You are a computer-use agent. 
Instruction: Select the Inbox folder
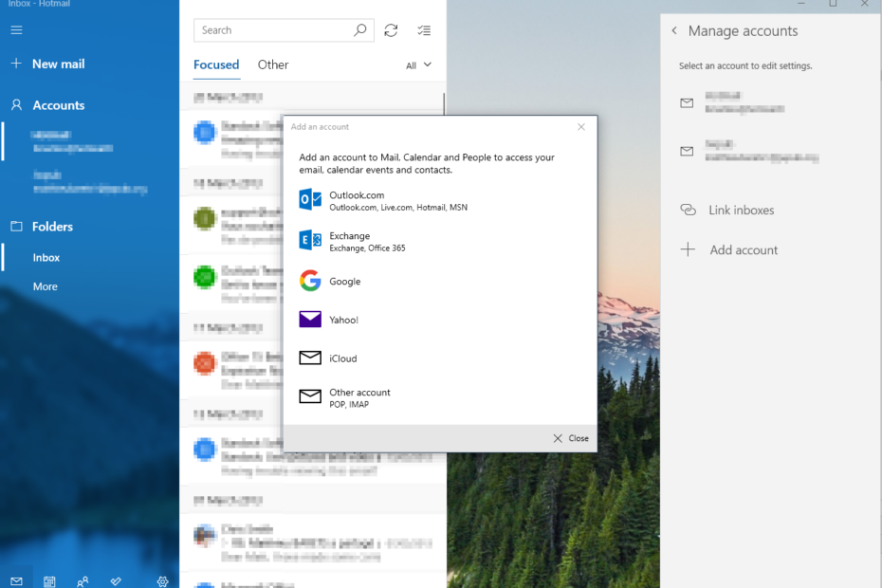click(46, 258)
